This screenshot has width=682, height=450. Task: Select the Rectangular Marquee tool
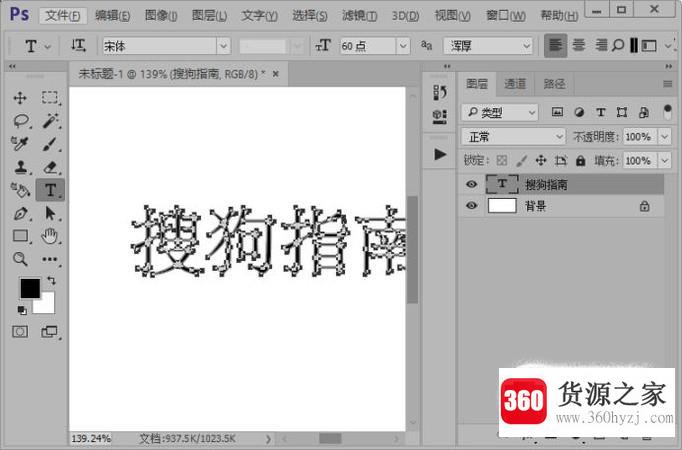50,97
